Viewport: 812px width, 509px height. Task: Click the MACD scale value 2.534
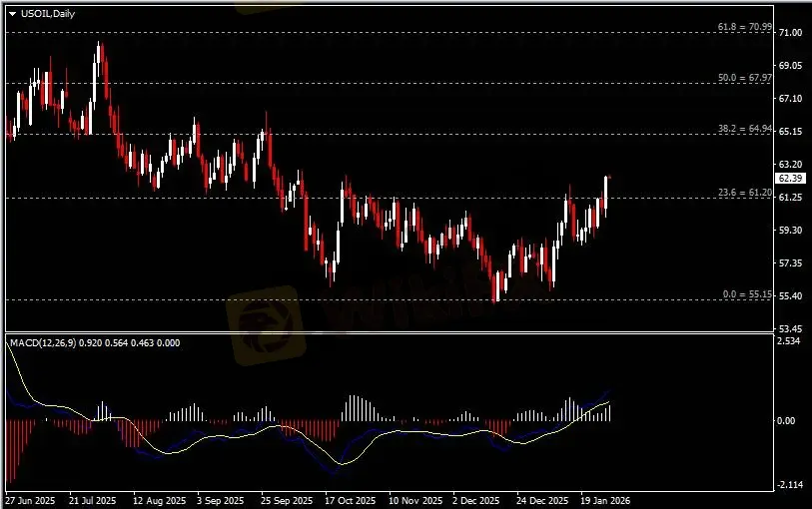tap(789, 341)
